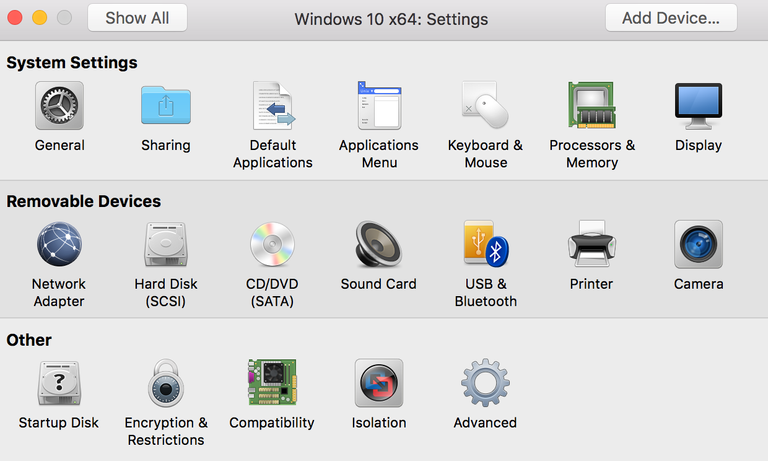
Task: Click the Add Device... button
Action: click(x=671, y=18)
